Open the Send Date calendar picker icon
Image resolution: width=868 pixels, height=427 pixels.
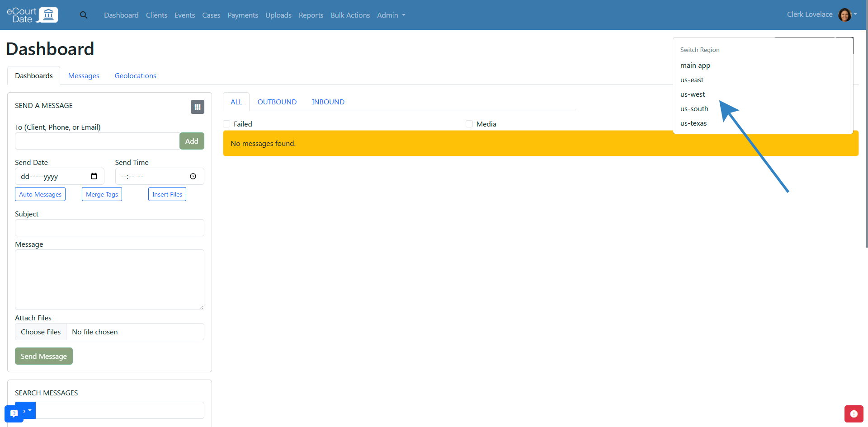coord(94,176)
